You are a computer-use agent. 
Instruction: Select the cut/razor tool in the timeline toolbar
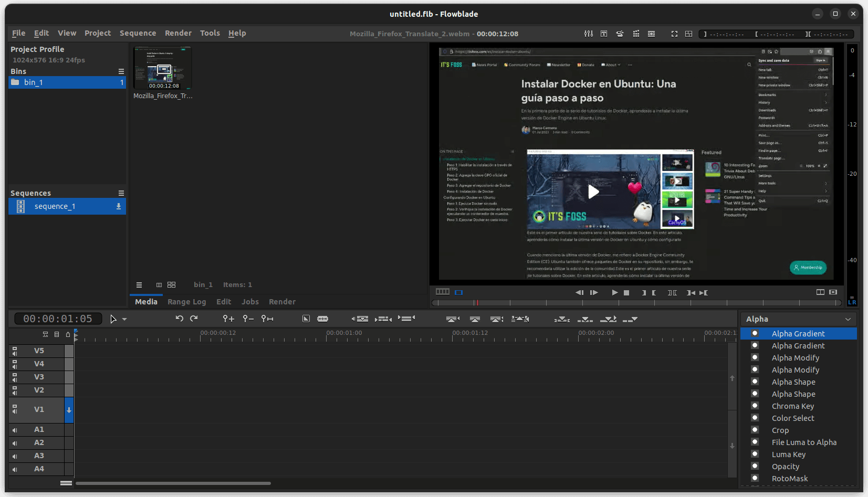[x=322, y=319]
